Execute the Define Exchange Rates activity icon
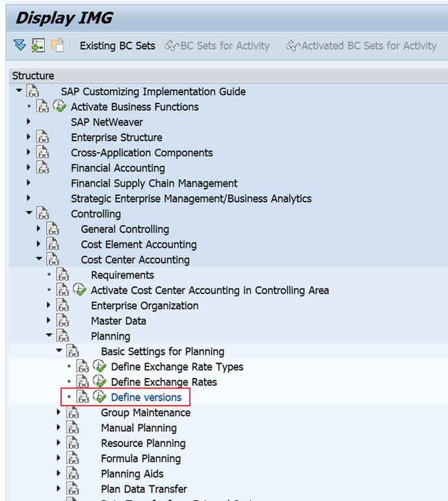Screen dimensions: 448x501 coord(99,381)
